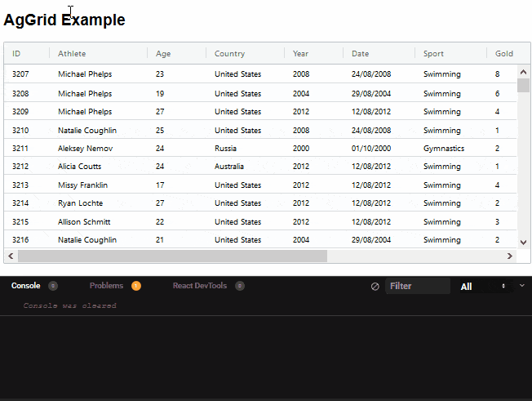532x401 pixels.
Task: Select the ID 3212 cell
Action: [20, 167]
